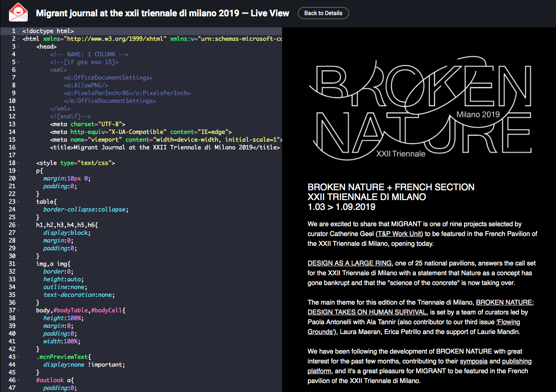Image resolution: width=556 pixels, height=392 pixels.
Task: Click the border-collapse:collapse code line
Action: pyautogui.click(x=86, y=209)
